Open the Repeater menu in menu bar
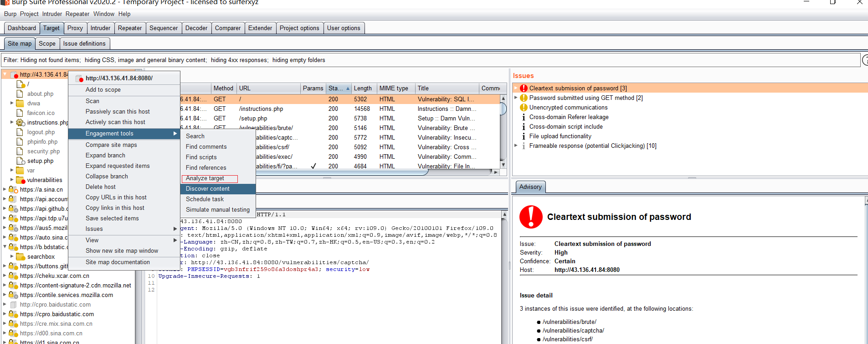The width and height of the screenshot is (868, 344). tap(77, 14)
